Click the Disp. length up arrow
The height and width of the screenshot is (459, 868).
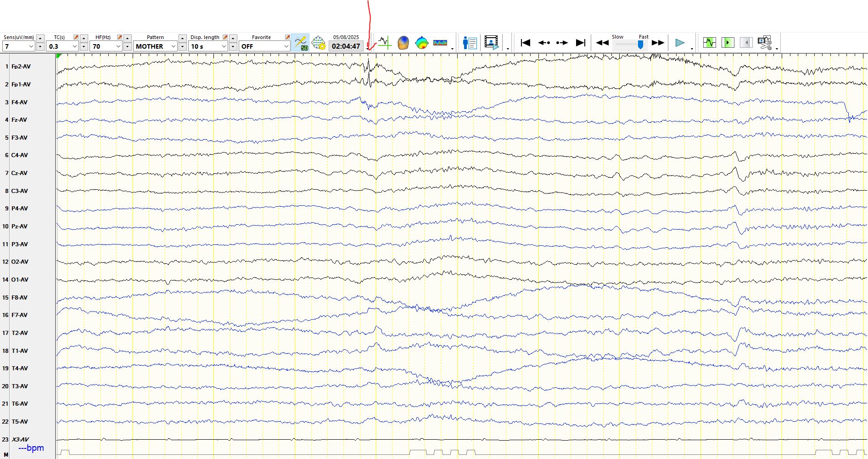point(233,38)
